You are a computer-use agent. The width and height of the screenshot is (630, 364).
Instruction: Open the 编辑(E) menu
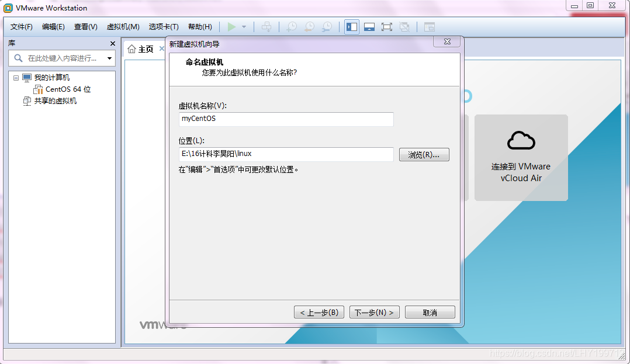53,26
